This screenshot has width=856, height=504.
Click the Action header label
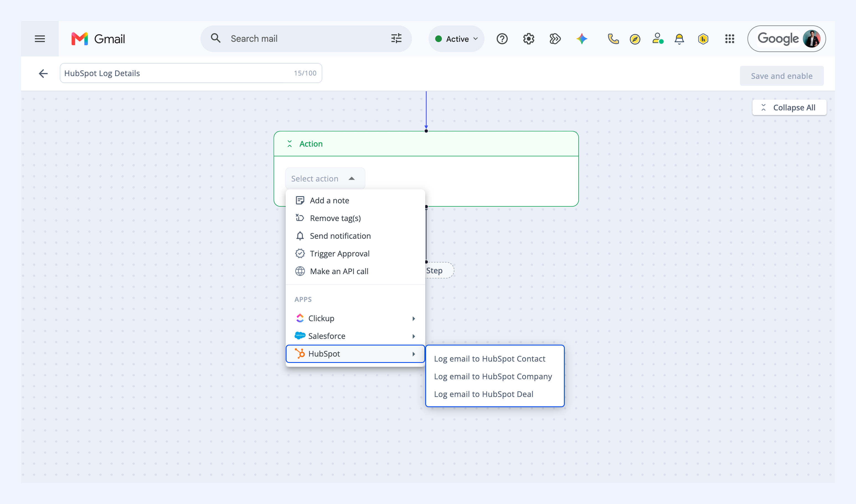tap(311, 144)
